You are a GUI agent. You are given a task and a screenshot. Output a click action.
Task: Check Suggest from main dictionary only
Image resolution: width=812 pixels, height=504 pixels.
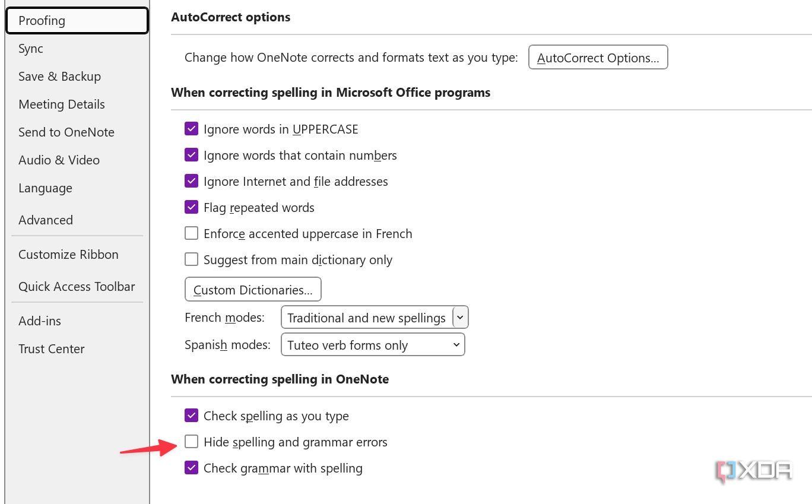[x=191, y=259]
